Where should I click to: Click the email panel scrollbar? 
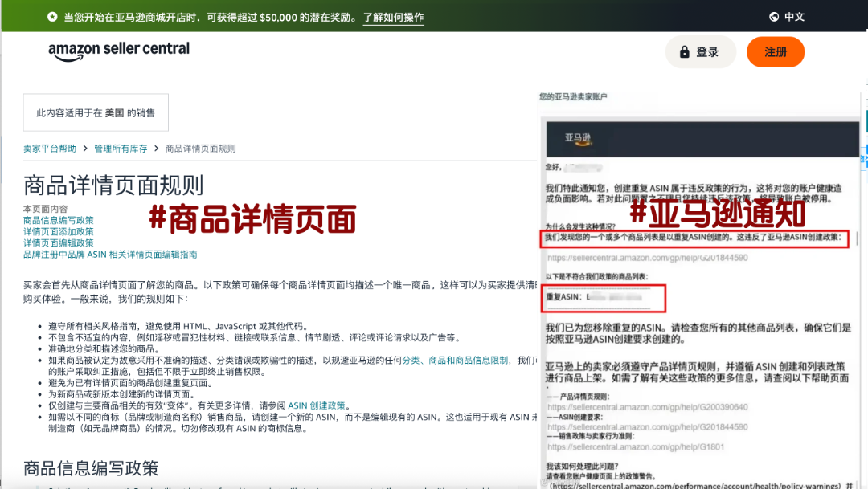click(857, 238)
